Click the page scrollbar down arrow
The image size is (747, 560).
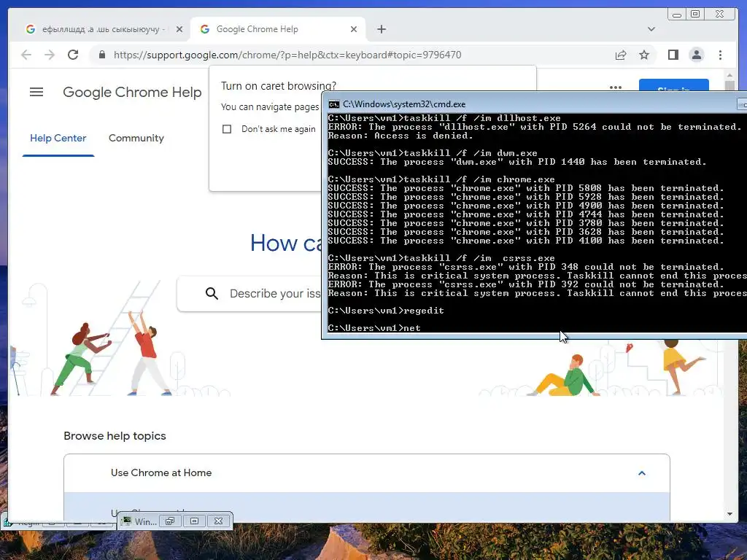(x=729, y=514)
